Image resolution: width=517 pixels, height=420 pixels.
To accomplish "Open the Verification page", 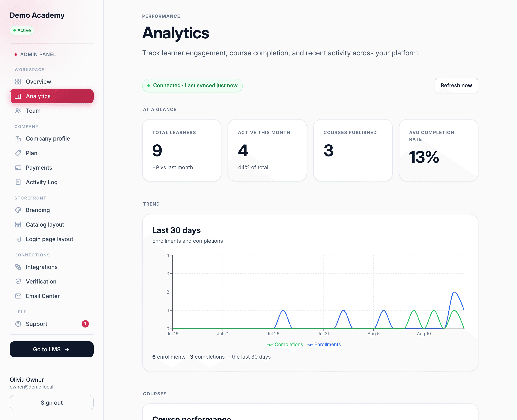I will (x=52, y=281).
